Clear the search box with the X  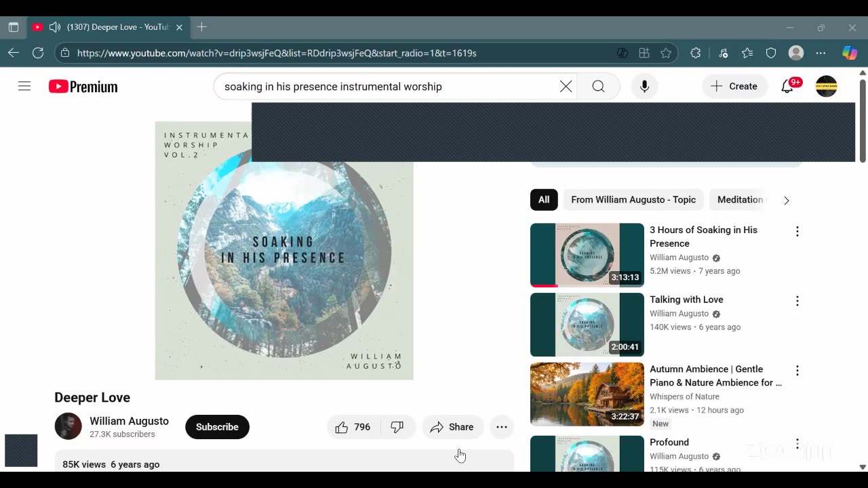(566, 86)
